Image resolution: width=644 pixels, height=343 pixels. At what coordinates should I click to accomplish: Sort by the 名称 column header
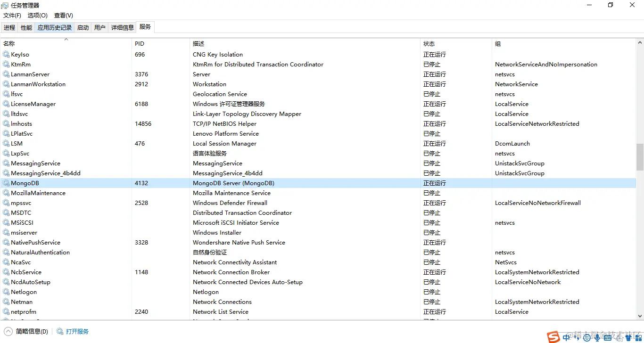click(66, 43)
